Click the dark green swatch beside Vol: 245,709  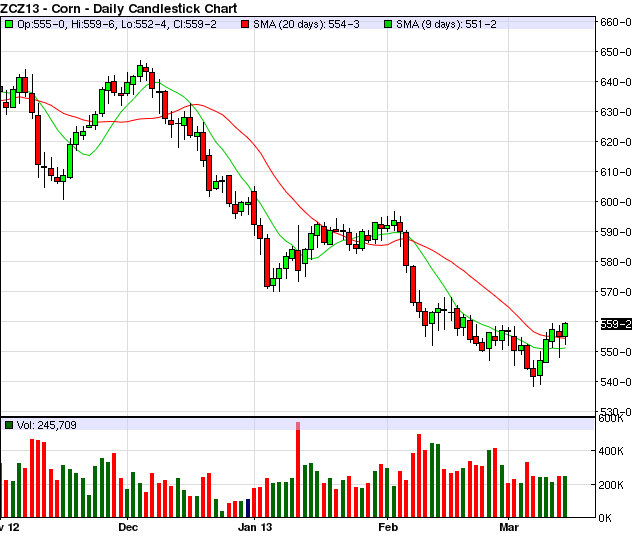pos(9,425)
